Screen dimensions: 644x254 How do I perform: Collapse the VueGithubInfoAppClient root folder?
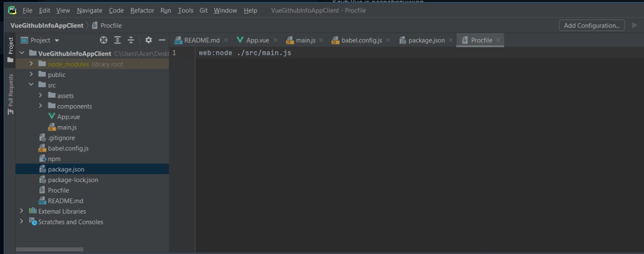pyautogui.click(x=22, y=53)
